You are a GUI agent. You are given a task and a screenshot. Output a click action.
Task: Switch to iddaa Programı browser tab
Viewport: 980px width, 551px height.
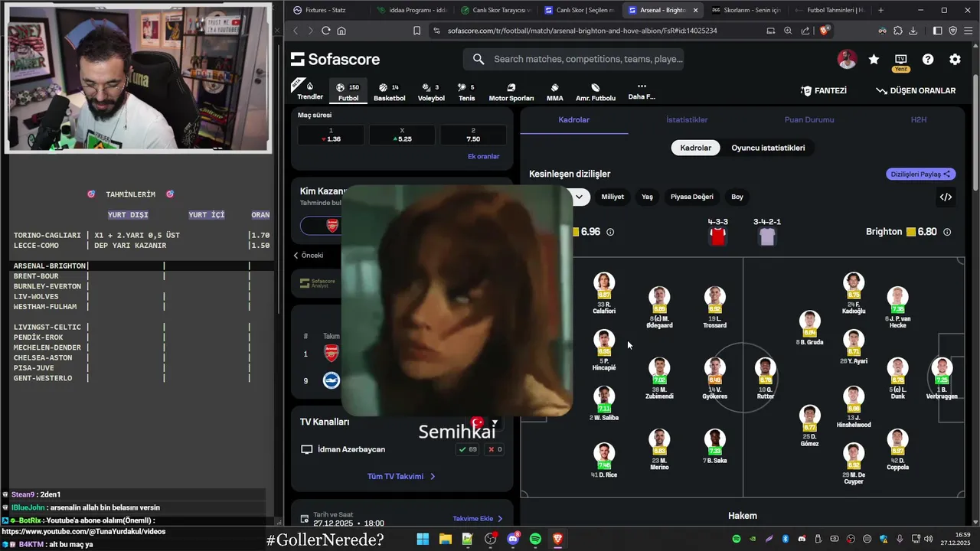click(412, 10)
